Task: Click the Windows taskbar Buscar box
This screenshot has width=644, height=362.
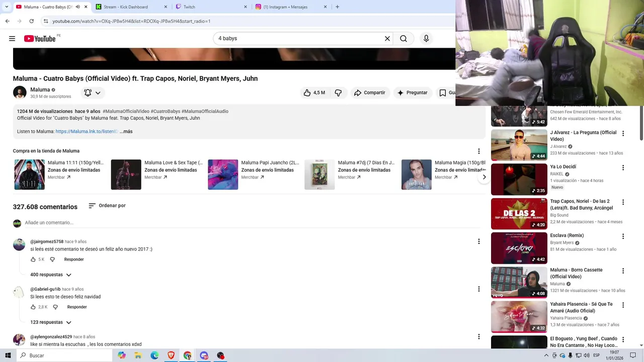Action: tap(64, 355)
